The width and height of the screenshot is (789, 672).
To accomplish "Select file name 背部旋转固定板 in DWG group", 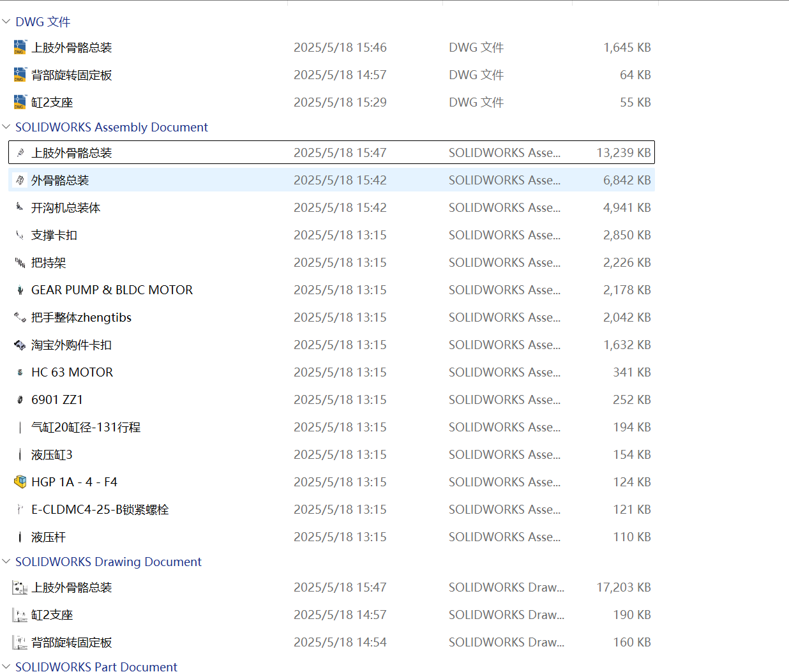I will coord(71,75).
